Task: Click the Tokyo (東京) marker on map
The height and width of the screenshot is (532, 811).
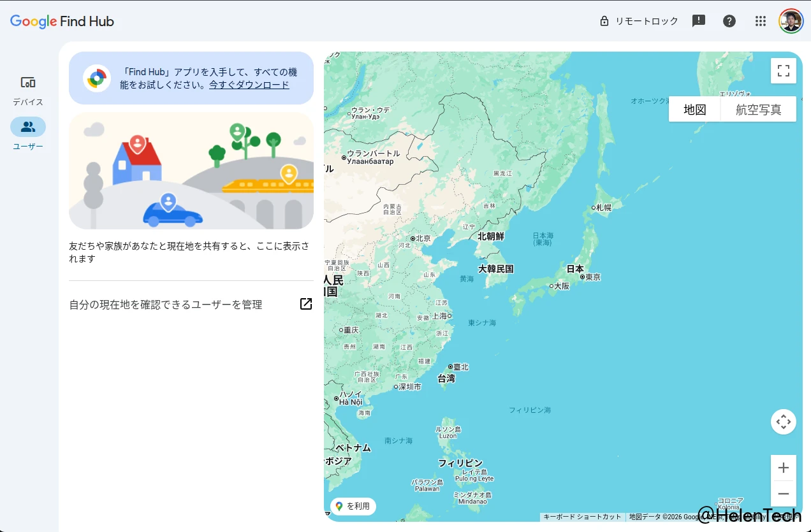Action: click(x=581, y=277)
